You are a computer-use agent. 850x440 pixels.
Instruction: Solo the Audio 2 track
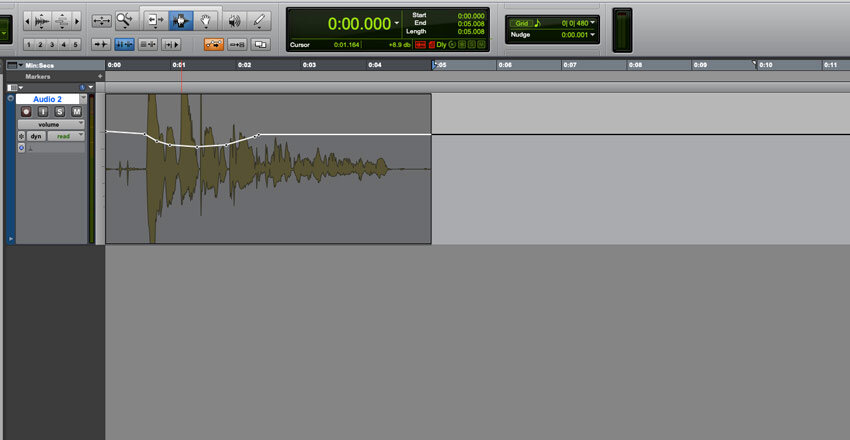tap(60, 112)
